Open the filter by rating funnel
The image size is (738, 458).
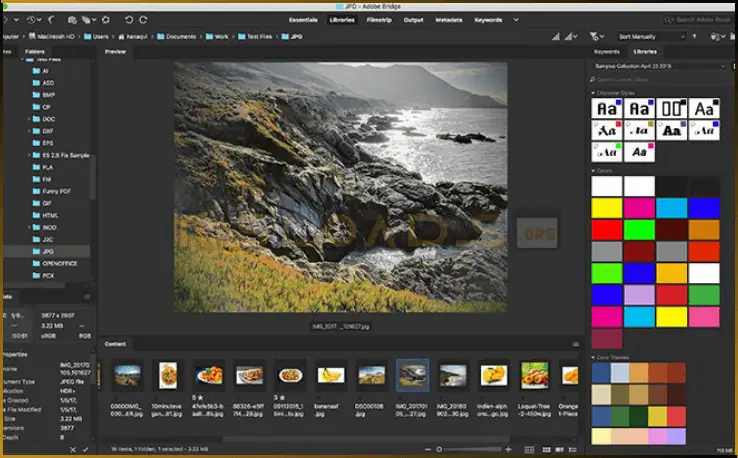(x=596, y=36)
